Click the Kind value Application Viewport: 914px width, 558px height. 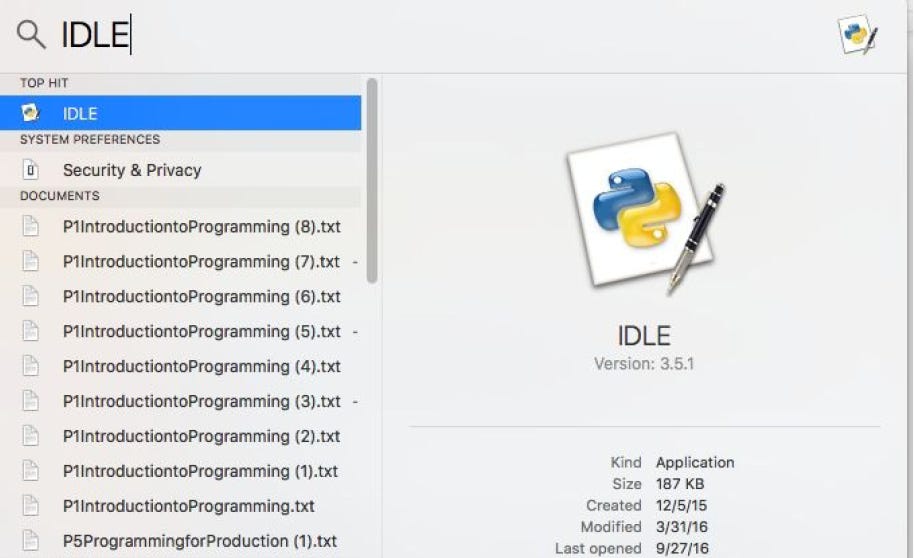(x=695, y=462)
